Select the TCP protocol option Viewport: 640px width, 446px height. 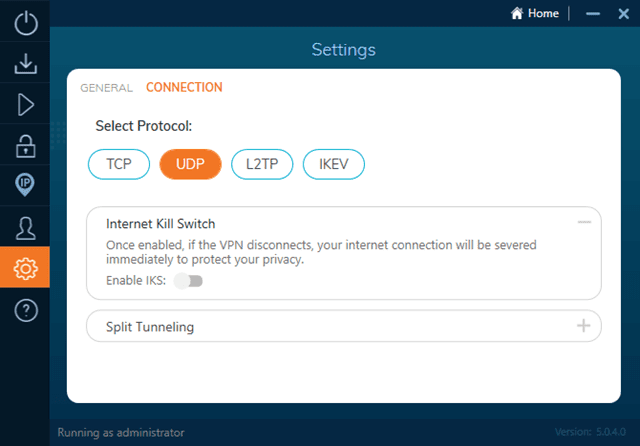[119, 163]
